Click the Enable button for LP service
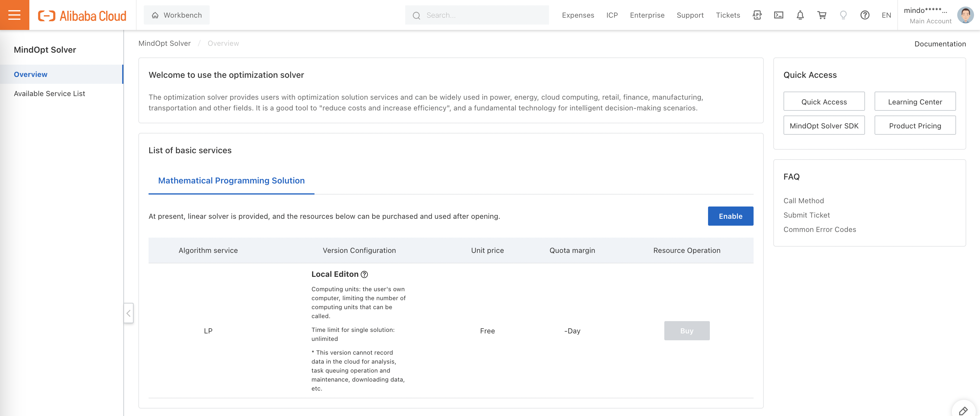This screenshot has height=416, width=980. click(x=731, y=216)
